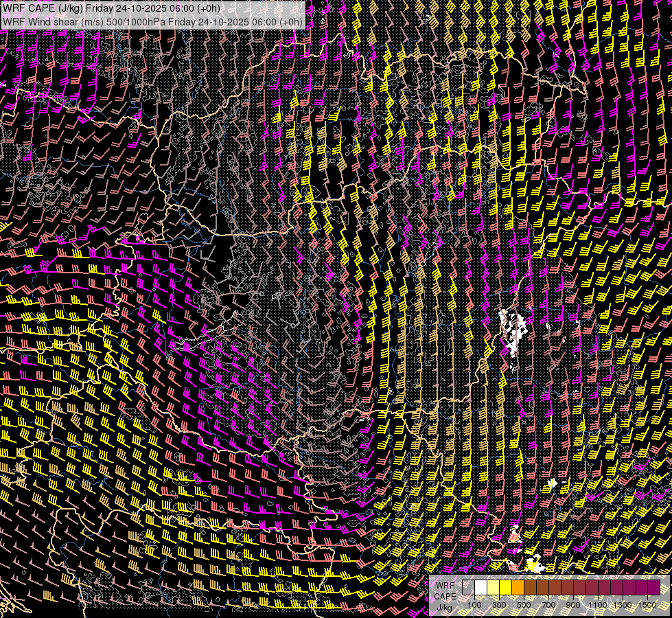Click the legend value 300
This screenshot has width=672, height=618.
click(499, 605)
